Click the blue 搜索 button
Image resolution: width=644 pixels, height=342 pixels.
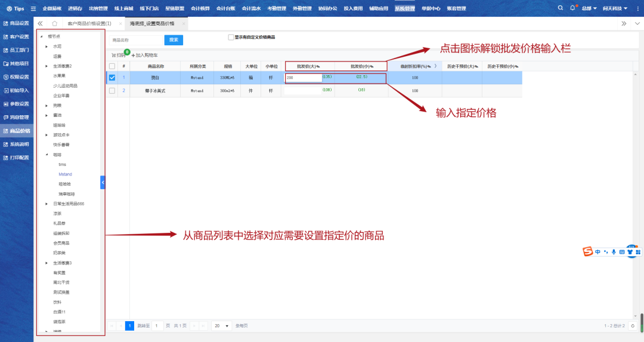174,40
